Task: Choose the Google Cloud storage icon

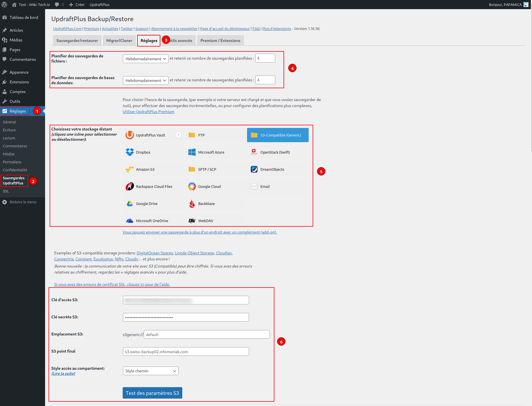Action: coord(192,186)
